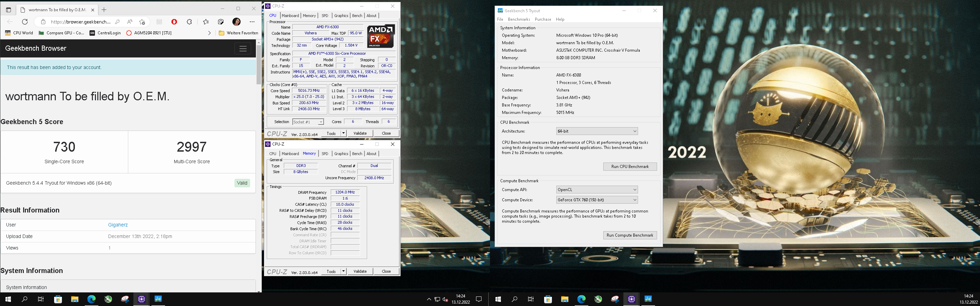The height and width of the screenshot is (306, 980).
Task: Open Bench tab in CPU-Z Memory window
Action: tap(357, 154)
